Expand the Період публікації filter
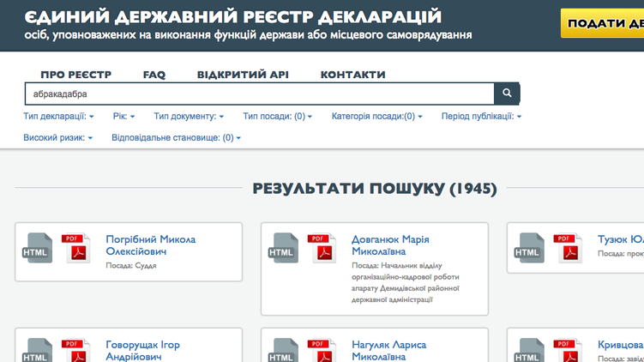Viewport: 644px width, 362px height. tap(481, 116)
